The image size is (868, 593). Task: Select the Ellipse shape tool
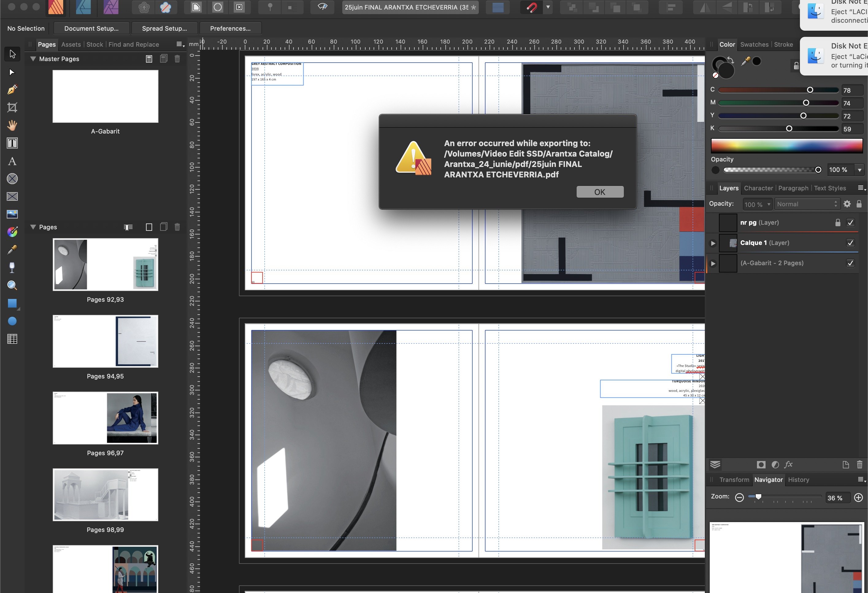coord(12,321)
